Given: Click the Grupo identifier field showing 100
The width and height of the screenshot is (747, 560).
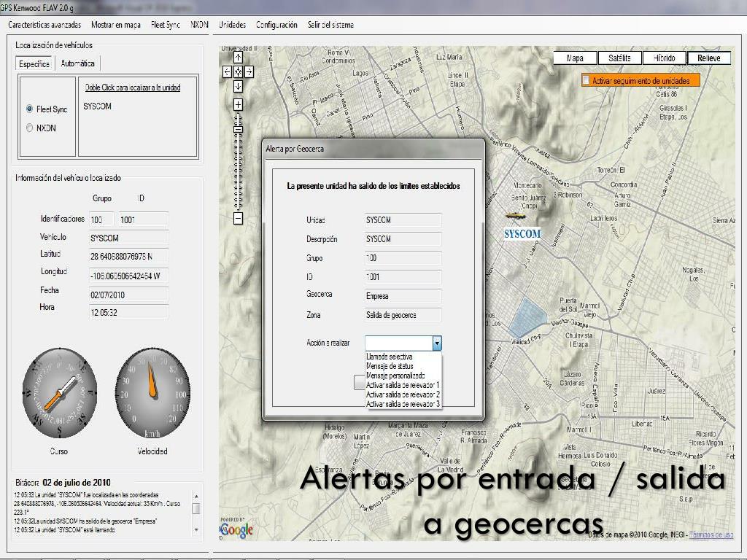Looking at the screenshot, I should (101, 219).
